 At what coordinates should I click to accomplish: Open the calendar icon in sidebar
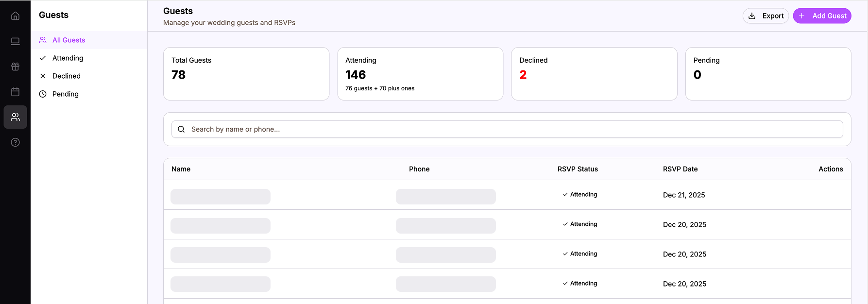tap(15, 92)
